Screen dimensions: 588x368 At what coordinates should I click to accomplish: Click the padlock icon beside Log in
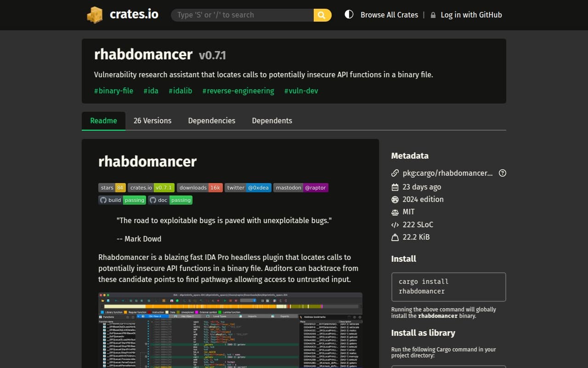[x=433, y=15]
